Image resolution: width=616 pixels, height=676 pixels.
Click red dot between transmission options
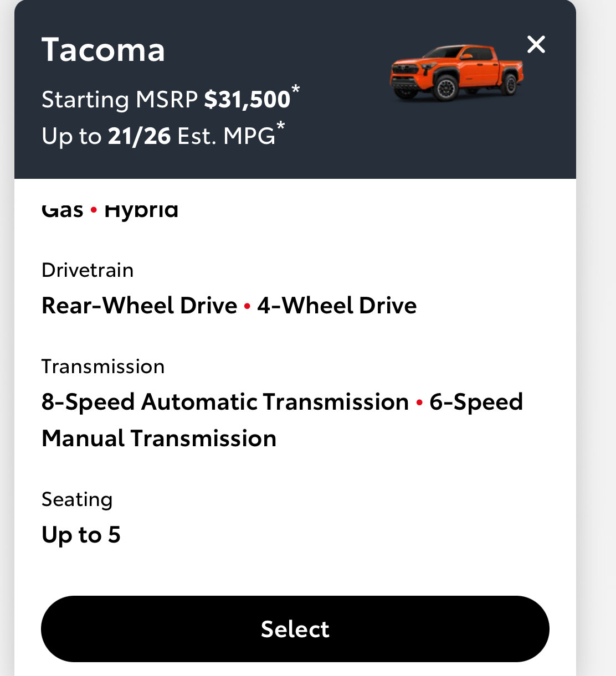click(x=419, y=402)
